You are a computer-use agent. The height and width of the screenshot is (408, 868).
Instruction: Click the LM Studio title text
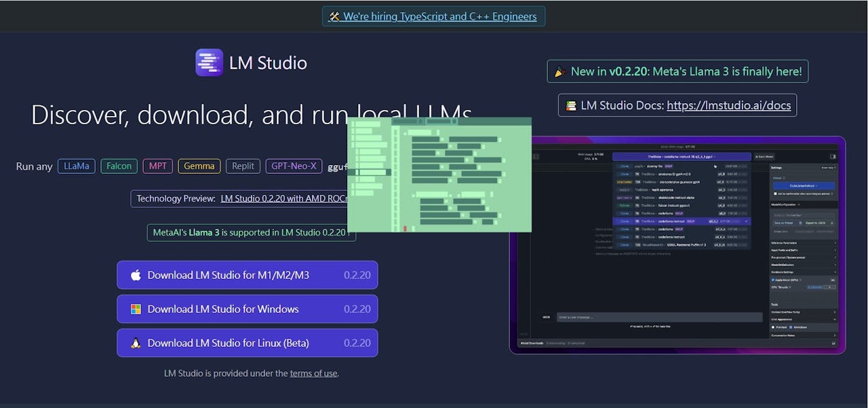point(268,63)
